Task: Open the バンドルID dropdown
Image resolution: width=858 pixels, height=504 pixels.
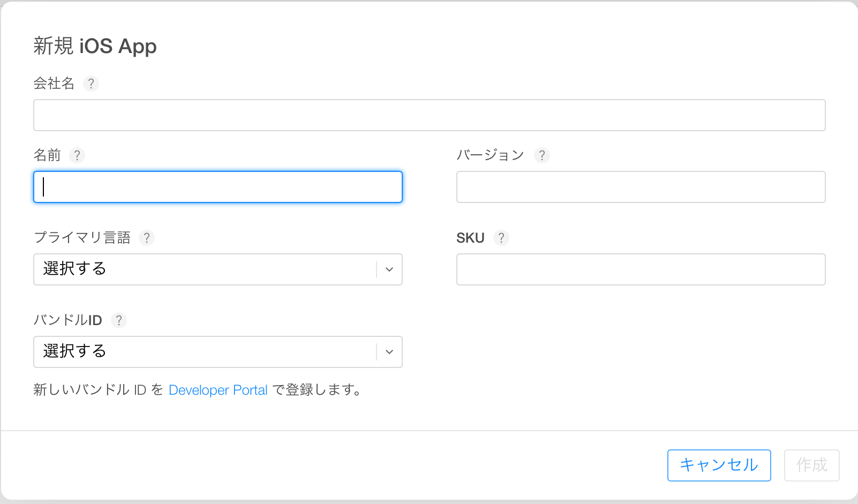Action: (204, 352)
